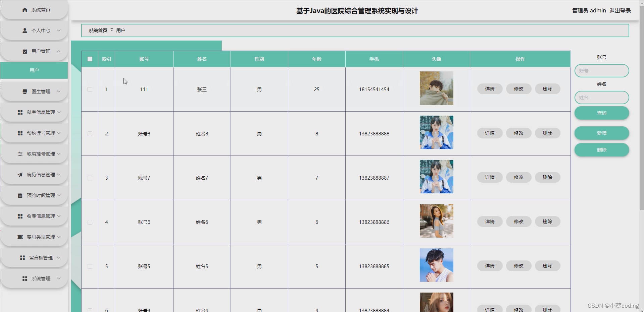Check the checkbox for 张三's row
This screenshot has height=312, width=644.
90,89
